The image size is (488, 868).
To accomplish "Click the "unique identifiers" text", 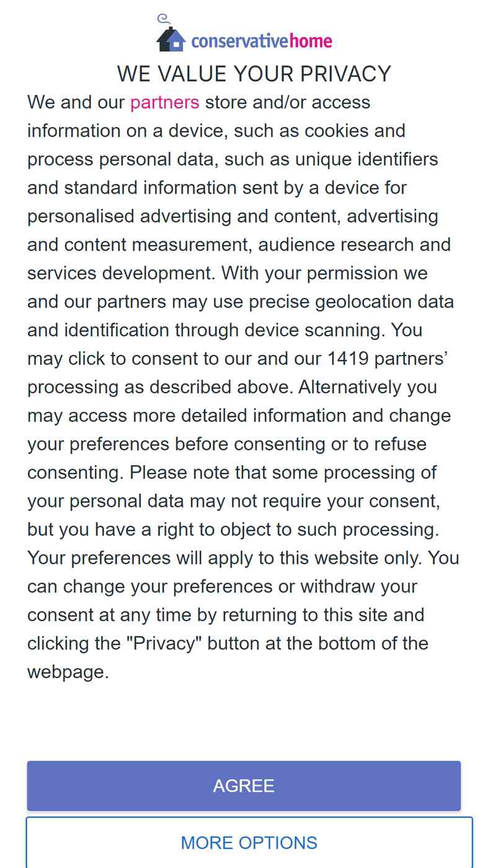I will [366, 159].
